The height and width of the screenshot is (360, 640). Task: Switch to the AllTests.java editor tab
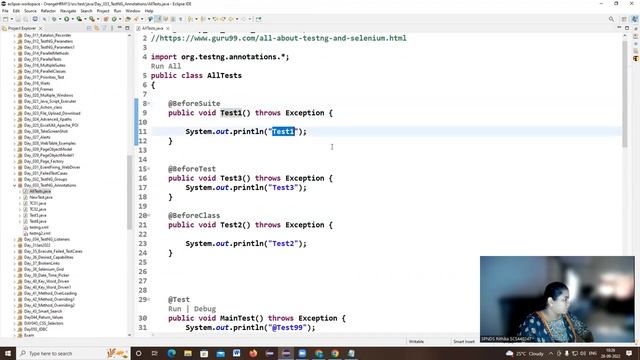tap(153, 28)
